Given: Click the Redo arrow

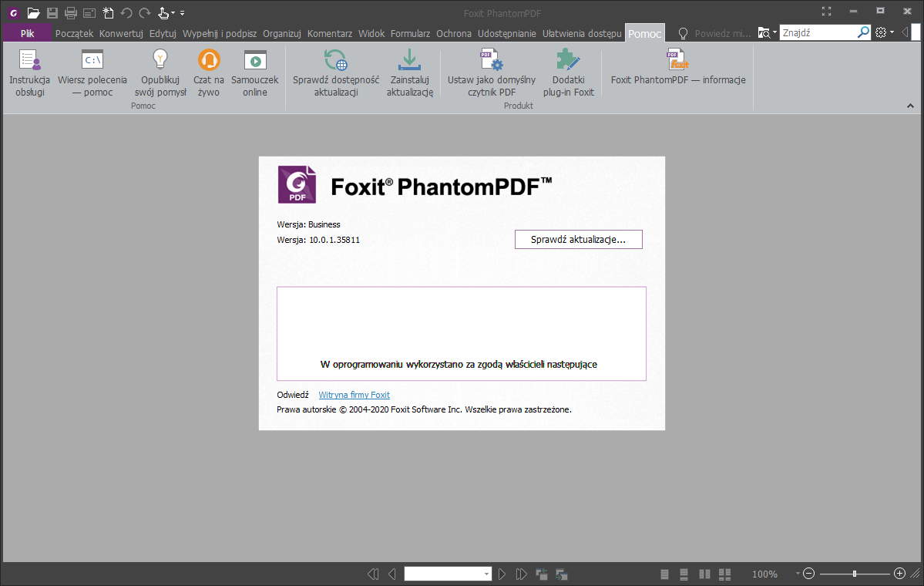Looking at the screenshot, I should [145, 12].
